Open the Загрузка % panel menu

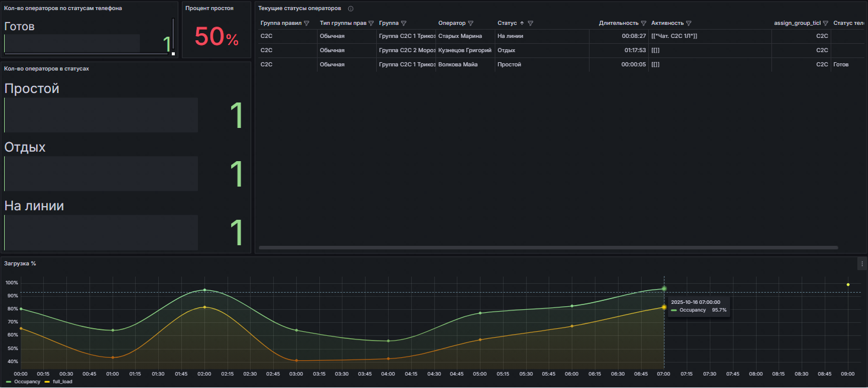(x=862, y=264)
